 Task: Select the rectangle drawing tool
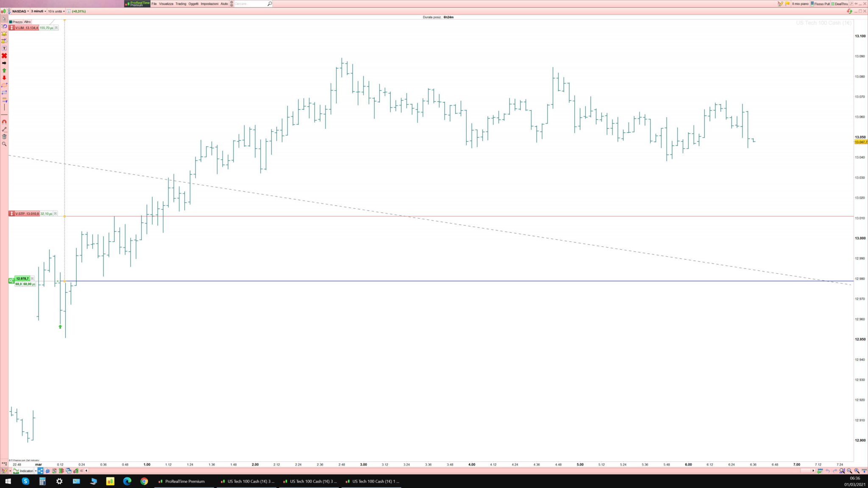(x=4, y=92)
